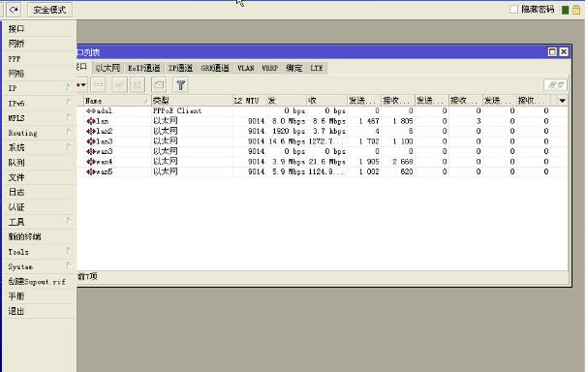Sort by the 类型 column header
The height and width of the screenshot is (372, 588).
192,101
